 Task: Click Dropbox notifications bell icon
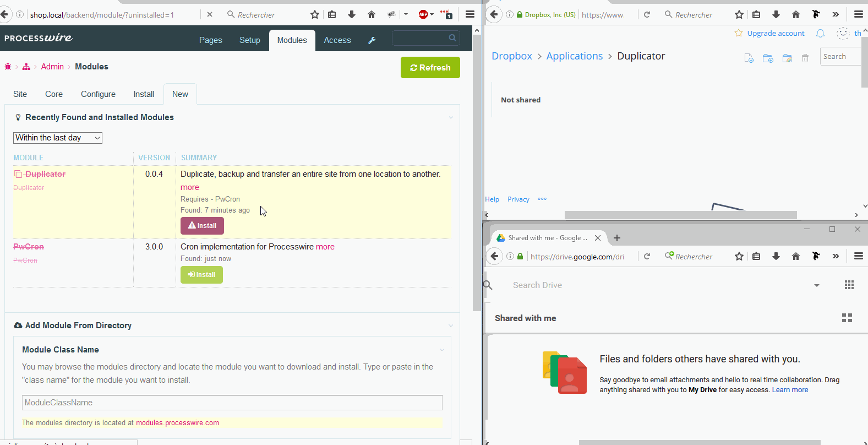(x=820, y=33)
